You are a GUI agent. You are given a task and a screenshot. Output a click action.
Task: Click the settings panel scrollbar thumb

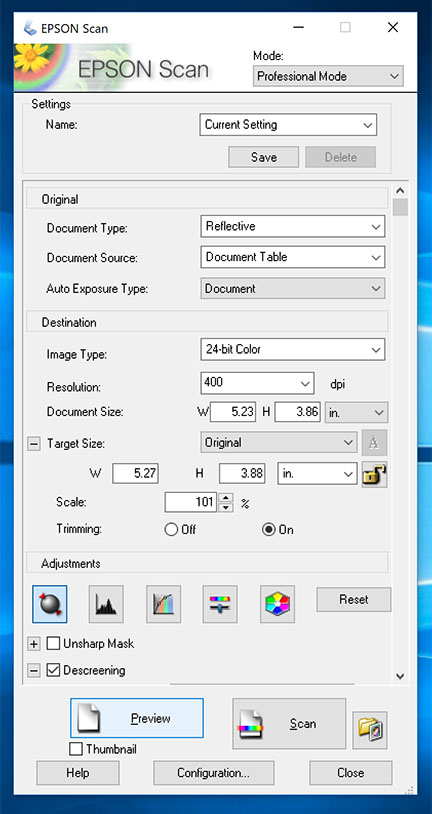(x=400, y=207)
